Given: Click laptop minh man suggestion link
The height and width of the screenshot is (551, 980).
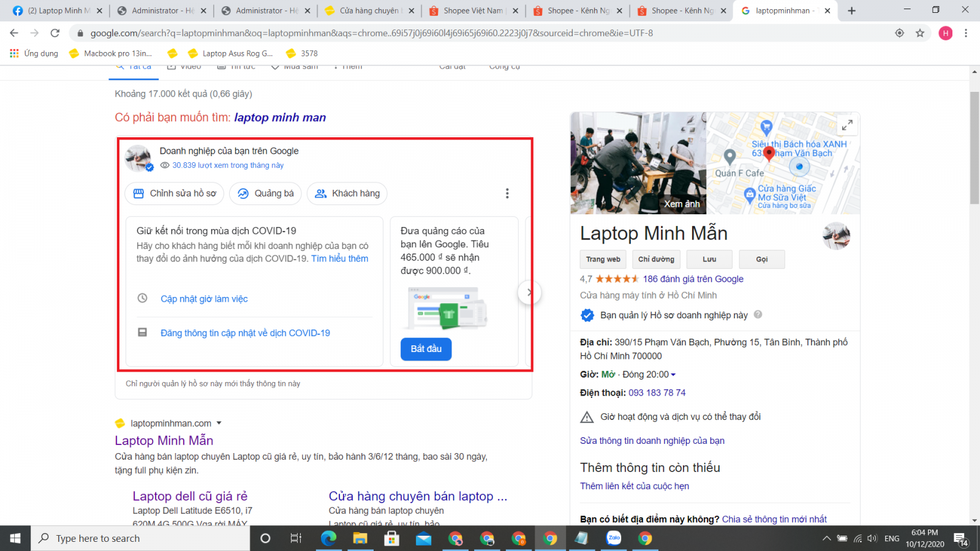Looking at the screenshot, I should [280, 118].
